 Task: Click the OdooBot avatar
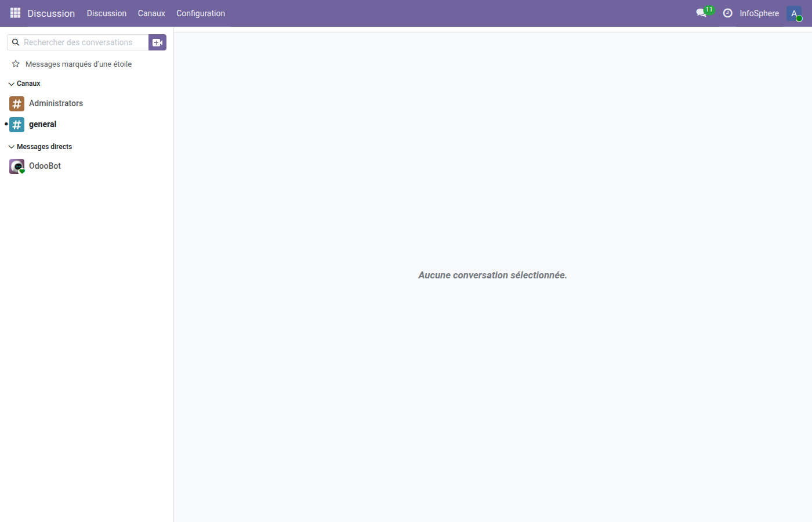click(17, 166)
